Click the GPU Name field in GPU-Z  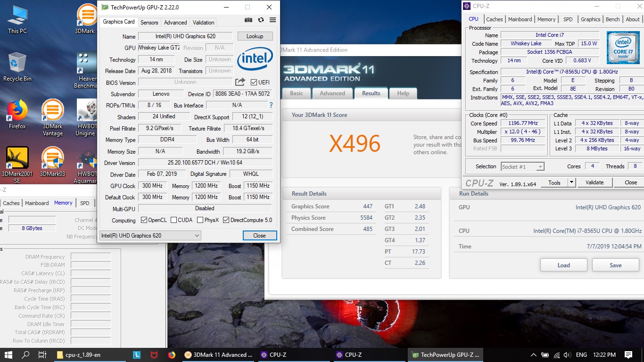(x=185, y=36)
